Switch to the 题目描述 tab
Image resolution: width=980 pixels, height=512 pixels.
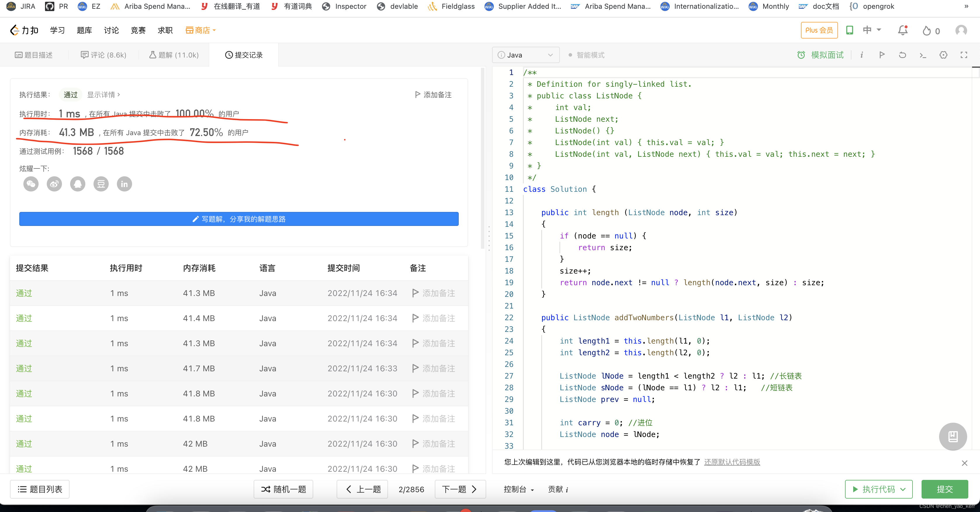tap(34, 55)
